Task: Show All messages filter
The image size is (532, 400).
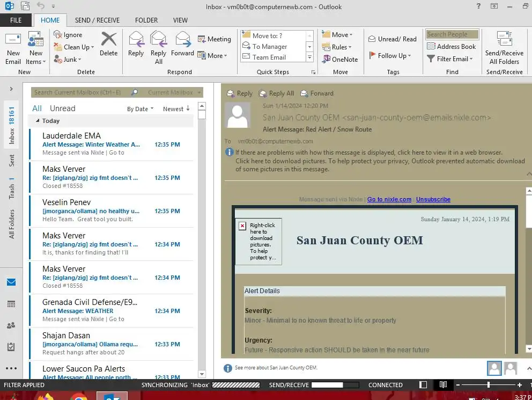Action: coord(36,108)
